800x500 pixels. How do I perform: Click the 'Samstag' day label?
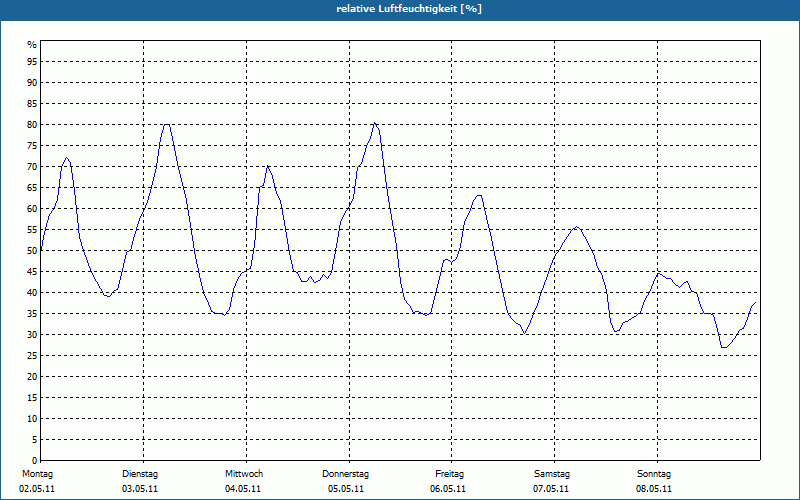coord(552,474)
